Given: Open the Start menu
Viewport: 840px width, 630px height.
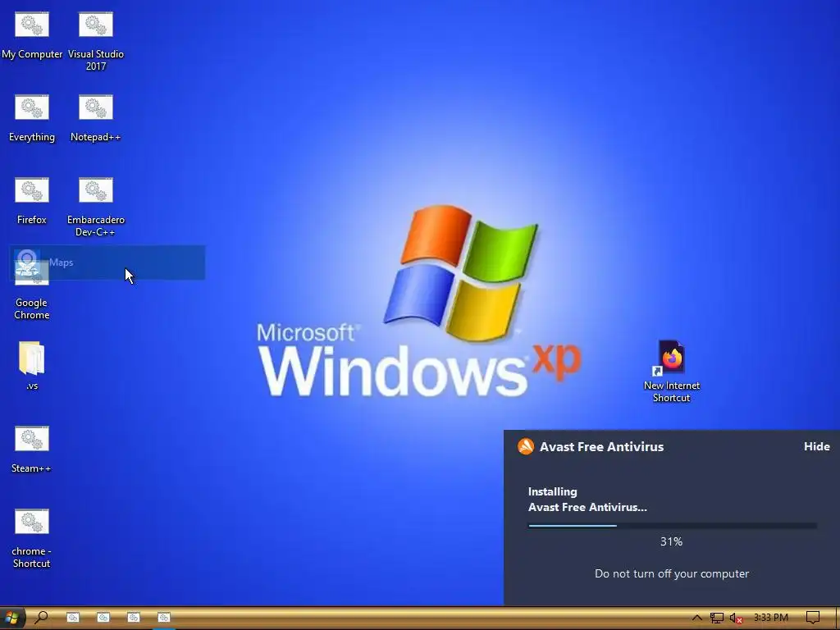Looking at the screenshot, I should click(x=11, y=618).
